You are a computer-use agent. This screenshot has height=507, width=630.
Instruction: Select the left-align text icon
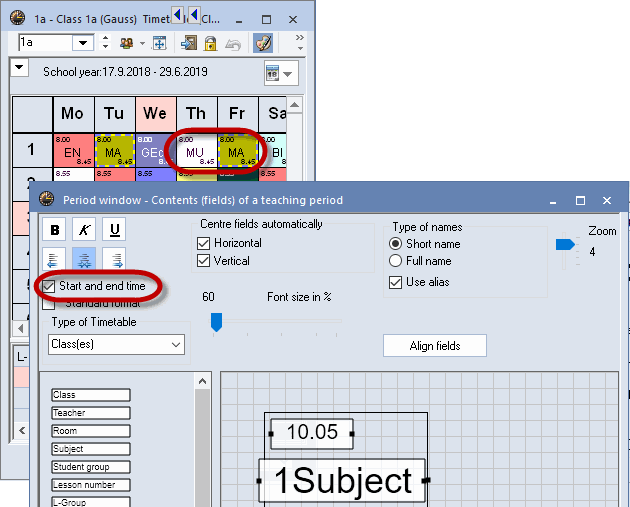[x=55, y=259]
